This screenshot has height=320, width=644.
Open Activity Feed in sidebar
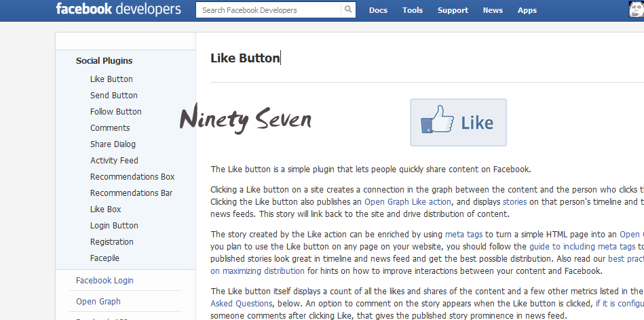pyautogui.click(x=114, y=161)
